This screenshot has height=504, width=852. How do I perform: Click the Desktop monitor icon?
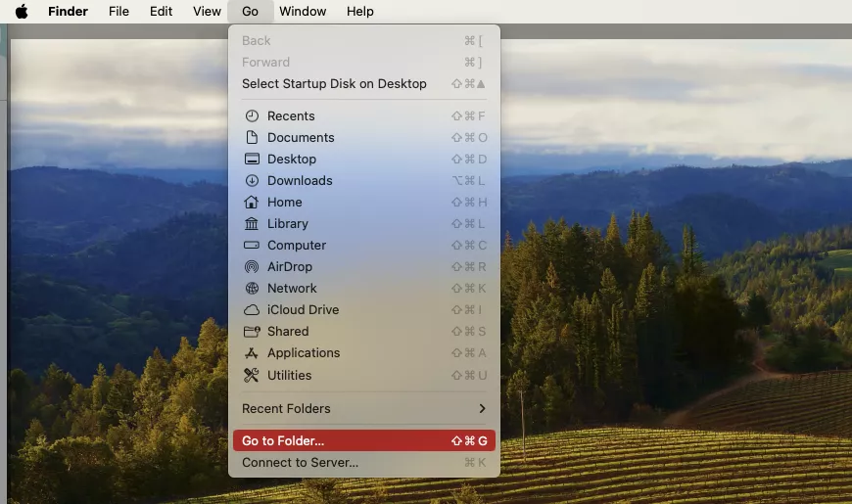pyautogui.click(x=252, y=160)
